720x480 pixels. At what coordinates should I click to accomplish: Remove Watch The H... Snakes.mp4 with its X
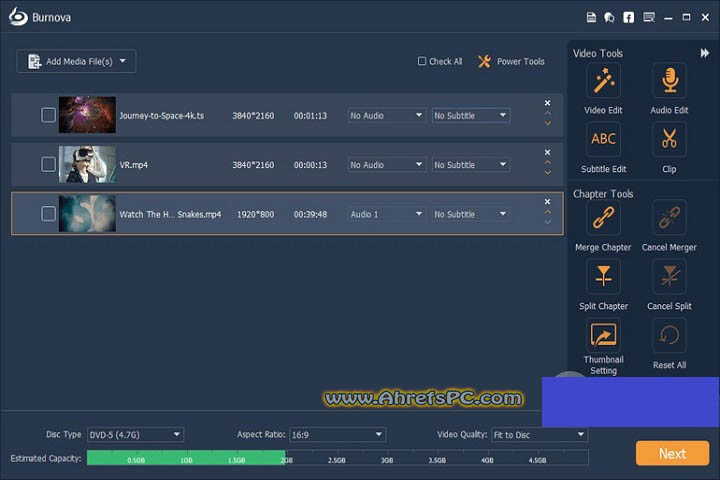pos(547,202)
